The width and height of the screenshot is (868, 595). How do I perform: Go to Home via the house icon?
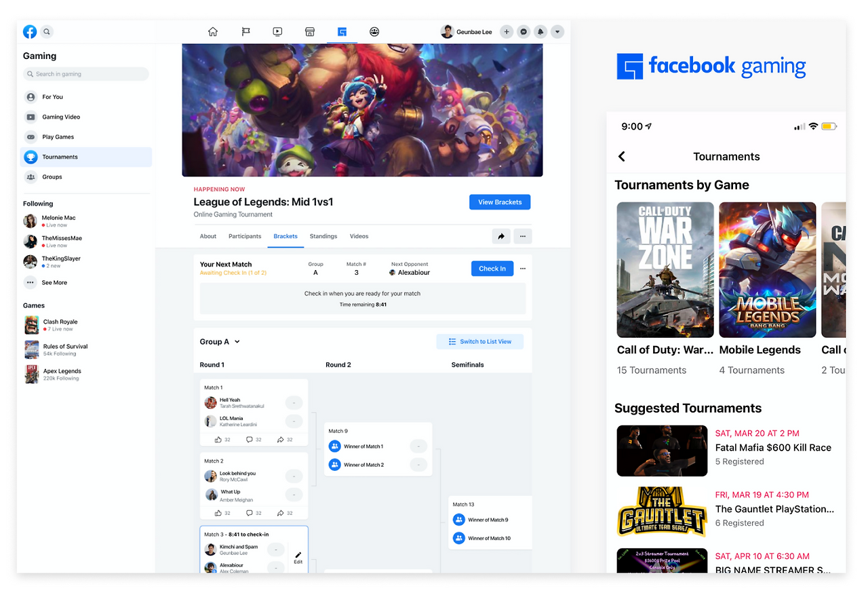click(213, 32)
